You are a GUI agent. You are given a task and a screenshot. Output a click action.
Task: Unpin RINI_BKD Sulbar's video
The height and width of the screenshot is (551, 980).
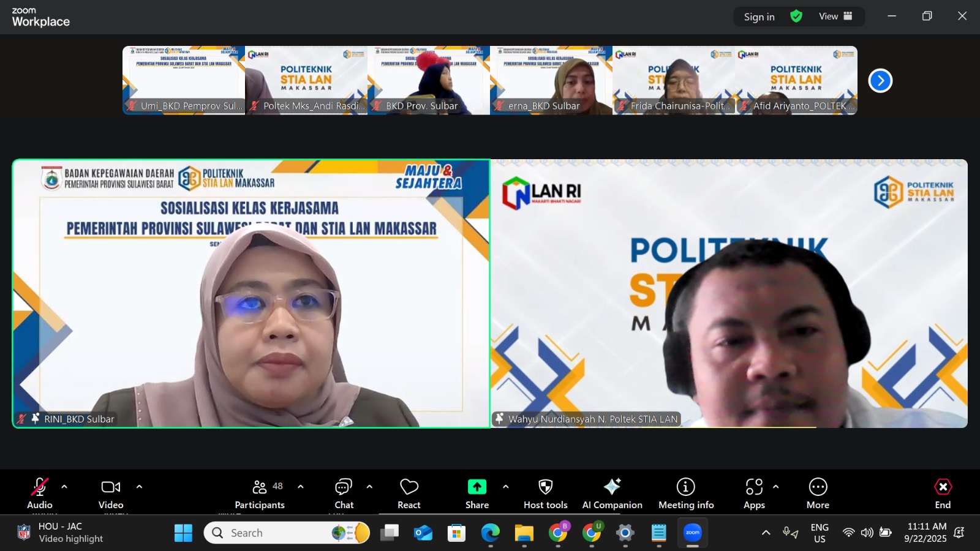[x=34, y=419]
